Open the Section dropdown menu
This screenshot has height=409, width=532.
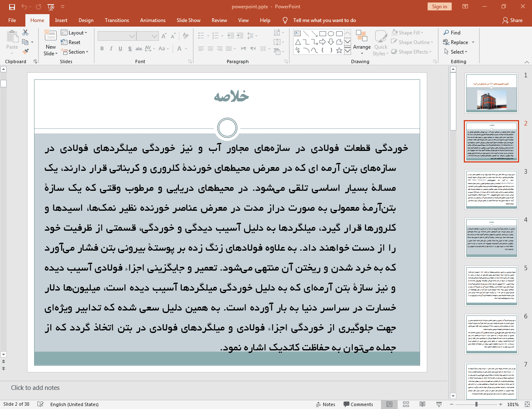point(75,52)
